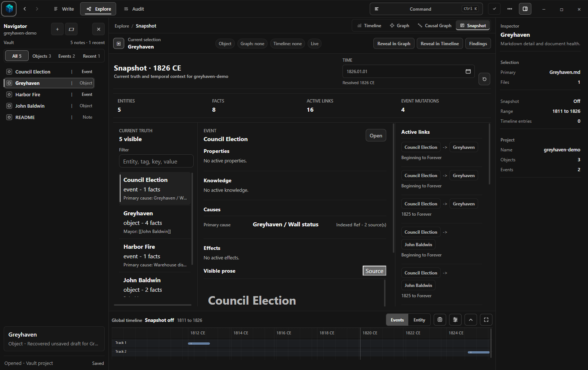Switch to the Audit mode
588x370 pixels.
coord(134,9)
